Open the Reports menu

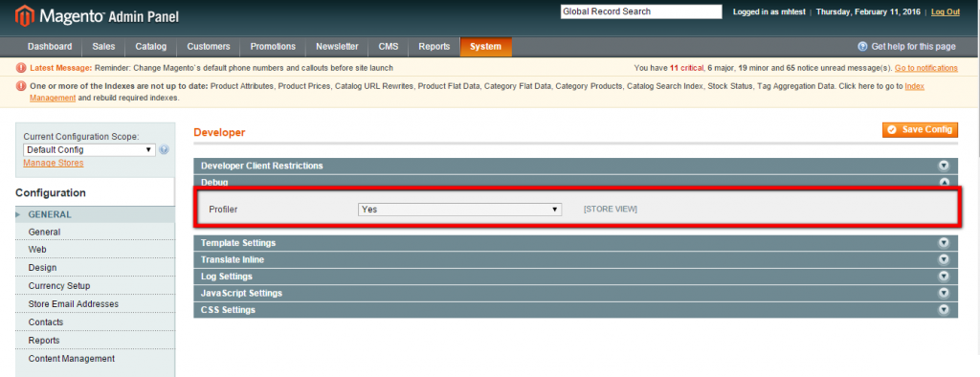(x=434, y=46)
